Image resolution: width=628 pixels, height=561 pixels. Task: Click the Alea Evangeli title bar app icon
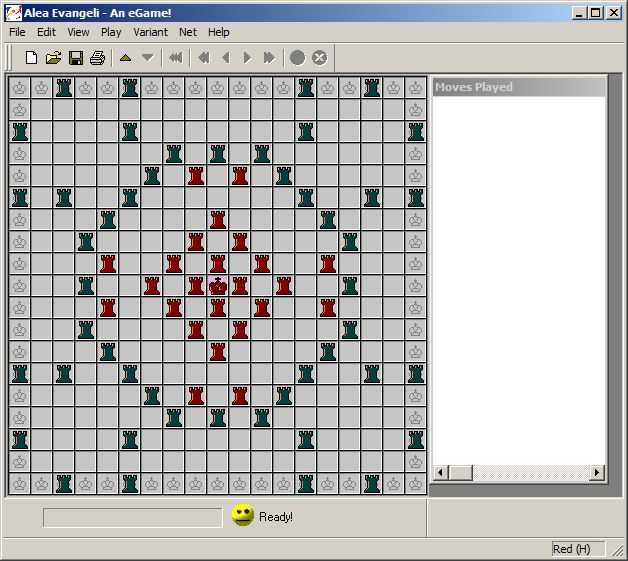coord(13,13)
